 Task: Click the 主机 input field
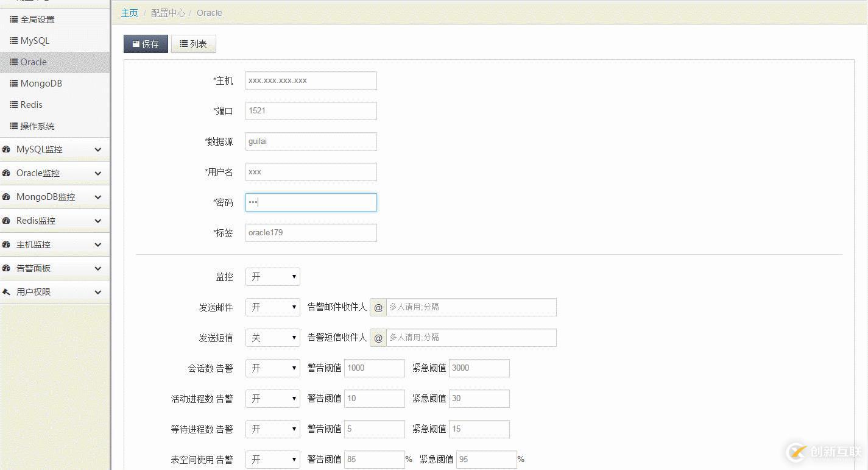point(311,80)
